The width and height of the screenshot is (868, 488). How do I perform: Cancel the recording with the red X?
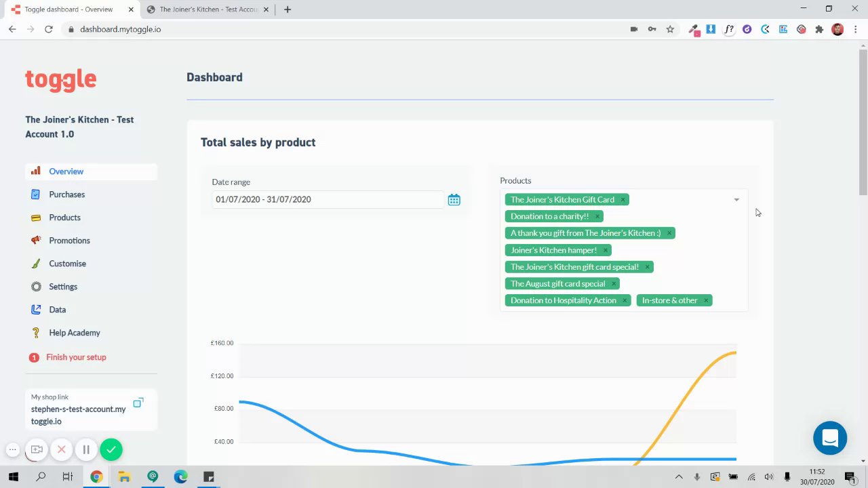[x=61, y=449]
